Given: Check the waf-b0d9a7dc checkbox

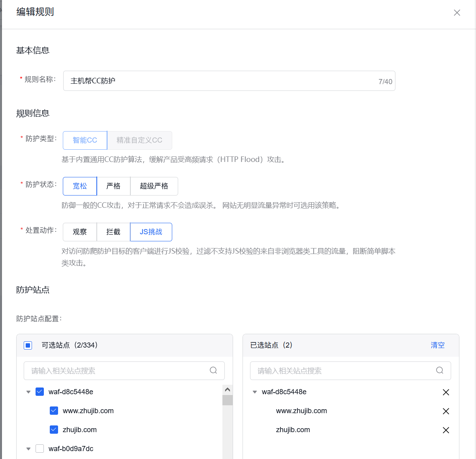Looking at the screenshot, I should click(40, 449).
